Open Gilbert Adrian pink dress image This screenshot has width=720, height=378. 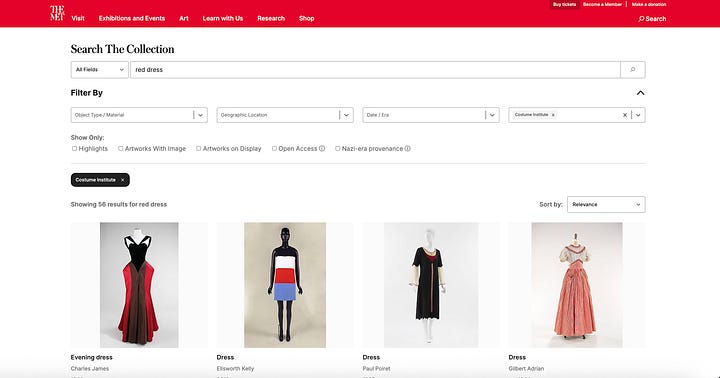click(x=577, y=285)
